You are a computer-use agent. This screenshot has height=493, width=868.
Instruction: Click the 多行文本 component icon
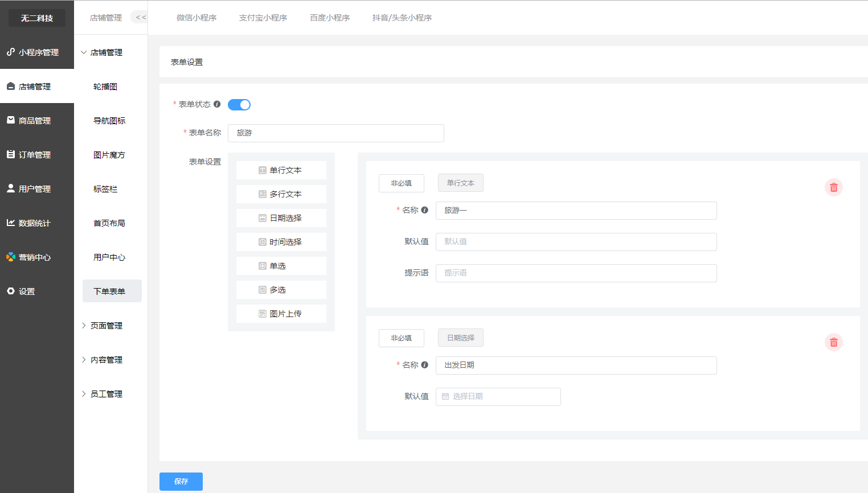[x=263, y=194]
